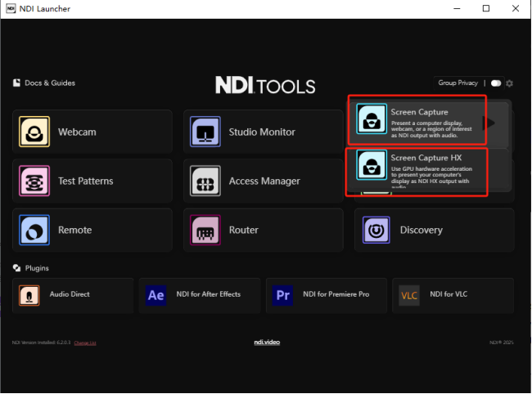Click the Docs & Guides document icon
This screenshot has width=532, height=394.
coord(16,83)
